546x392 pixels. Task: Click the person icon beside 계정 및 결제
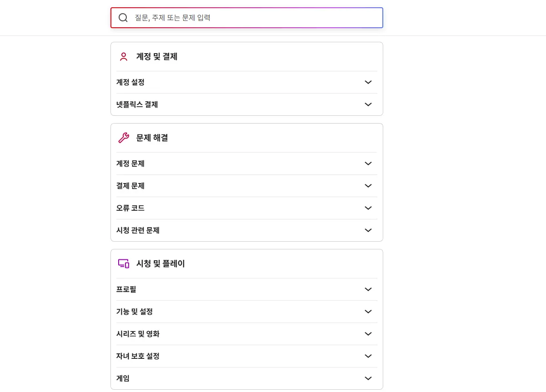point(123,56)
